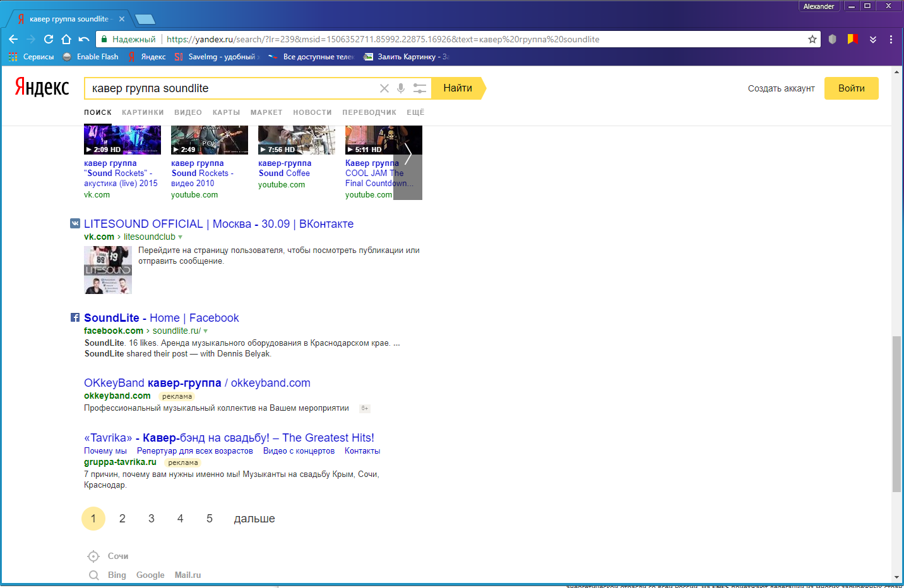
Task: Switch to the ВИДЕО tab
Action: (x=188, y=112)
